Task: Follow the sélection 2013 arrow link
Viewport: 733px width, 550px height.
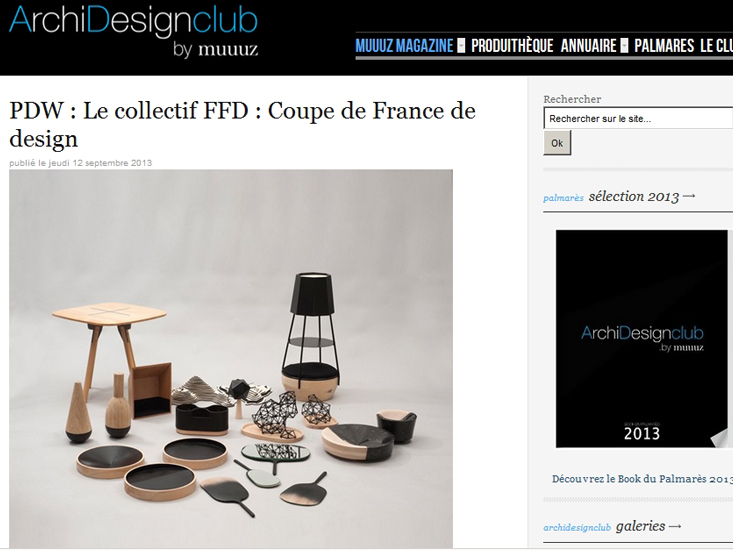Action: pos(642,196)
